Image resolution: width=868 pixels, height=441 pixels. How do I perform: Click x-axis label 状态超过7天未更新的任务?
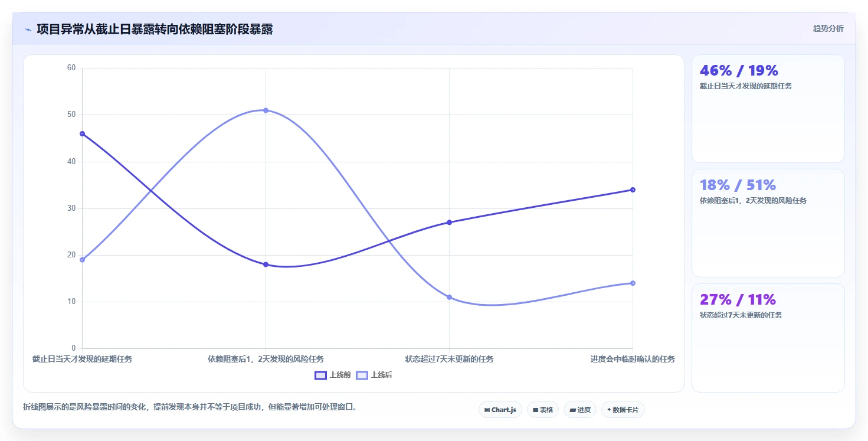[449, 359]
